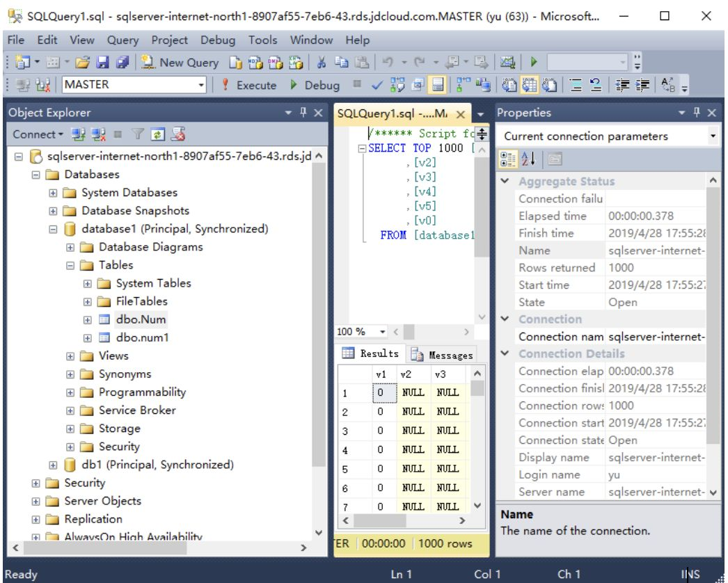Viewport: 728px width, 583px height.
Task: Collapse the database1 node
Action: pyautogui.click(x=53, y=229)
